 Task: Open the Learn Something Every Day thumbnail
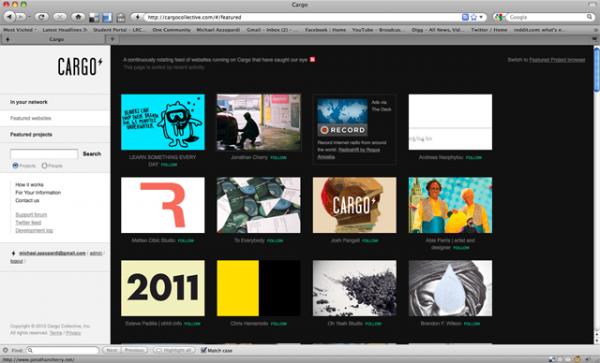163,122
